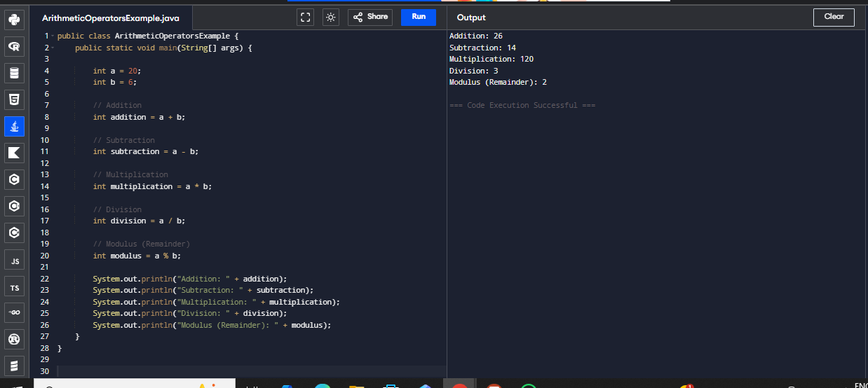Open the R language compiler
868x388 pixels.
click(14, 46)
